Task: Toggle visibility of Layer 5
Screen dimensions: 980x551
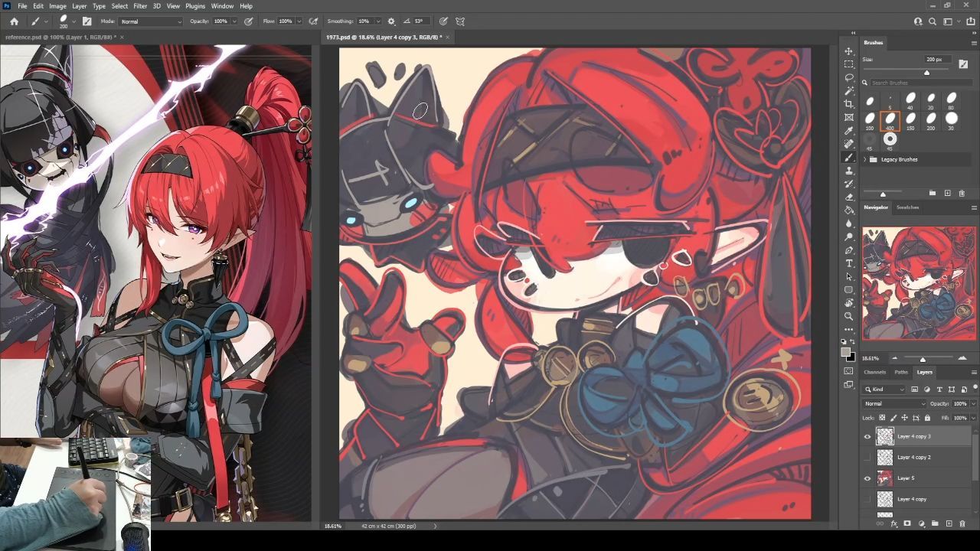Action: tap(867, 478)
